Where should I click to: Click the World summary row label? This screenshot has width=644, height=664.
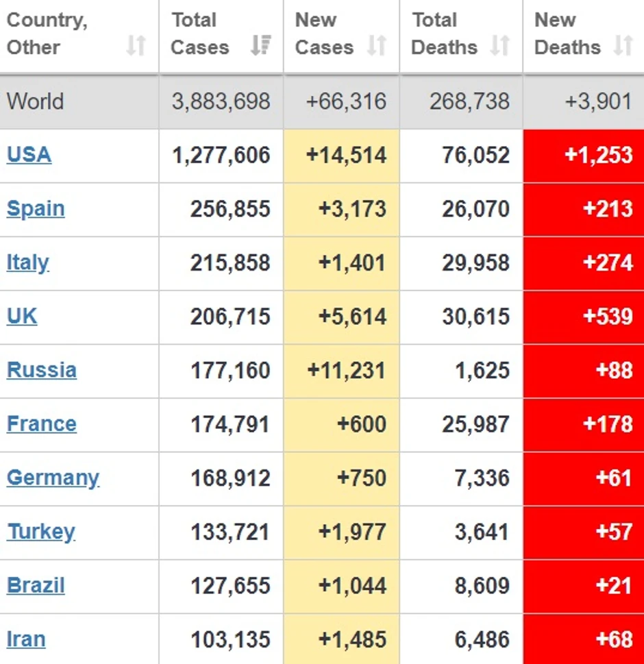[x=35, y=101]
